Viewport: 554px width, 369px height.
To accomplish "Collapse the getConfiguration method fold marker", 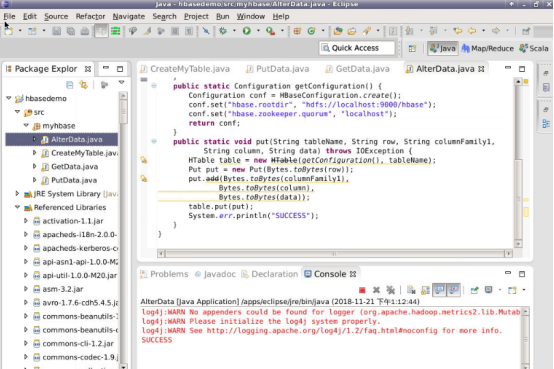I will (154, 86).
